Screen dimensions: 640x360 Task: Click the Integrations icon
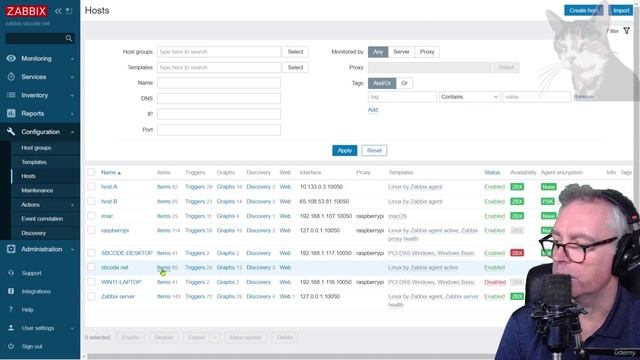click(x=11, y=291)
